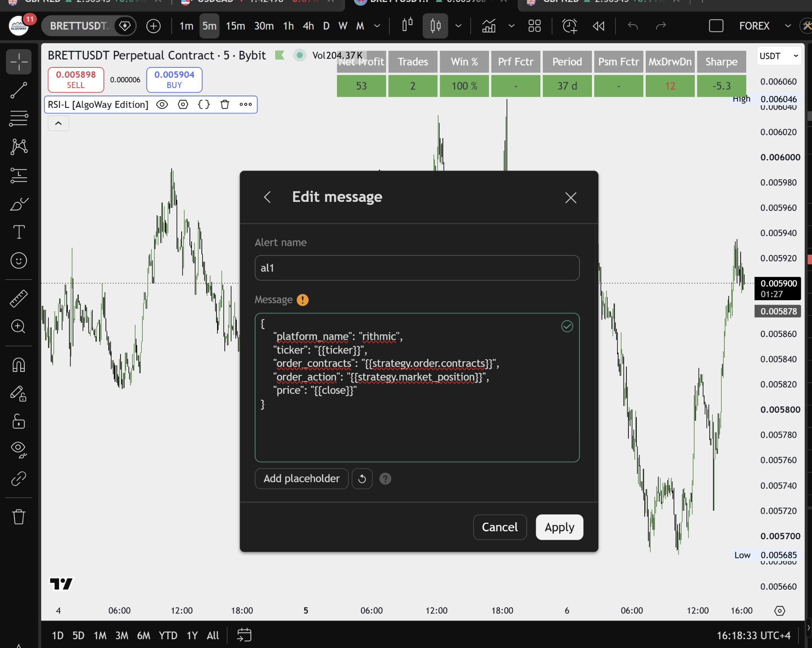Switch to the 15m timeframe

pyautogui.click(x=236, y=26)
